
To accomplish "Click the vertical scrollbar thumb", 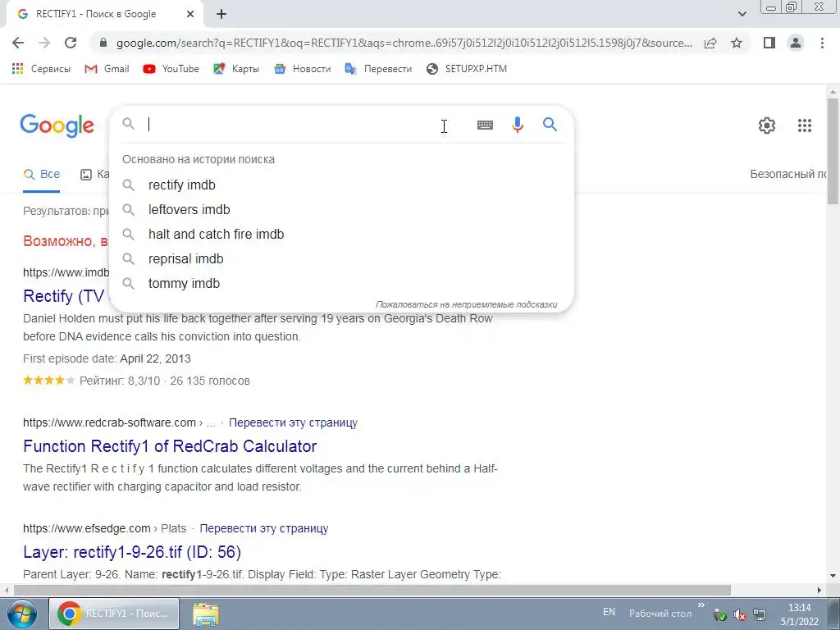I will (x=833, y=151).
